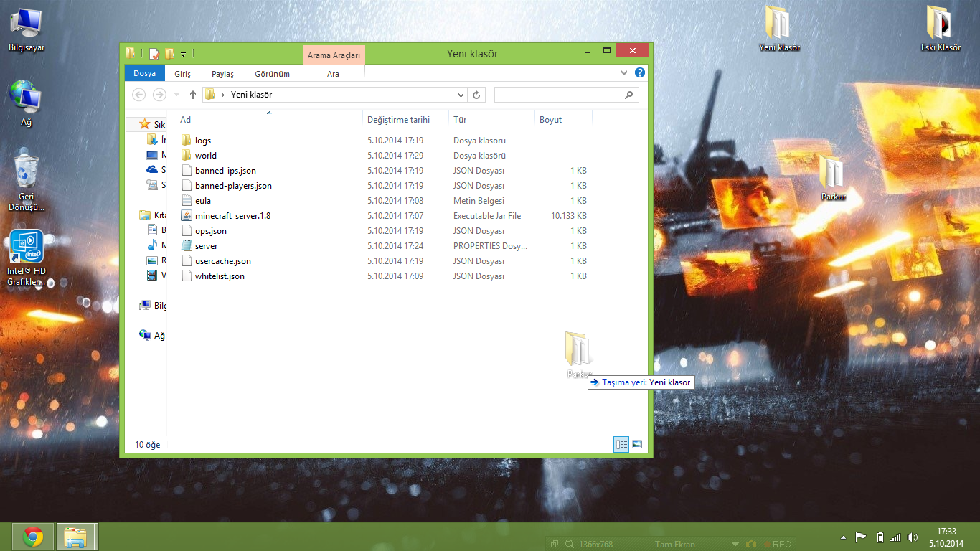This screenshot has width=980, height=551.
Task: Select the Parkur folder on the desktop
Action: coord(833,177)
